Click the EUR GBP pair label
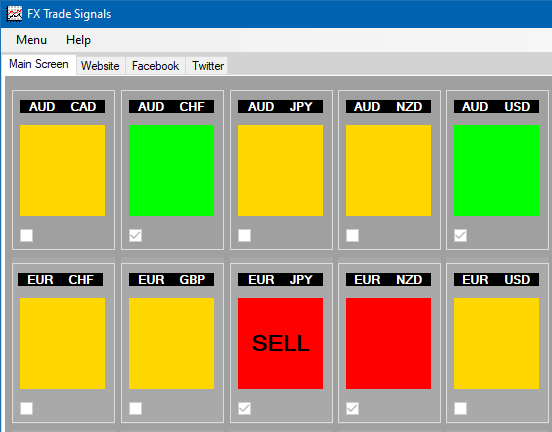This screenshot has height=432, width=552. (171, 280)
